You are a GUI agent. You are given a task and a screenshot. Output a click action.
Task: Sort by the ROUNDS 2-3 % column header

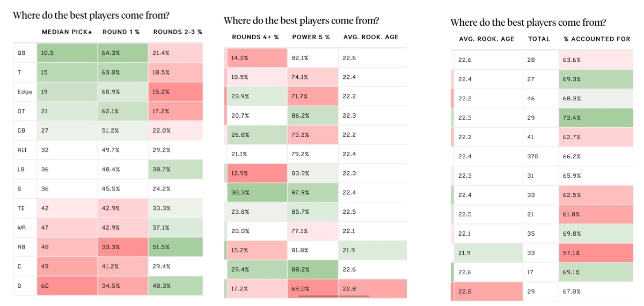pyautogui.click(x=178, y=32)
